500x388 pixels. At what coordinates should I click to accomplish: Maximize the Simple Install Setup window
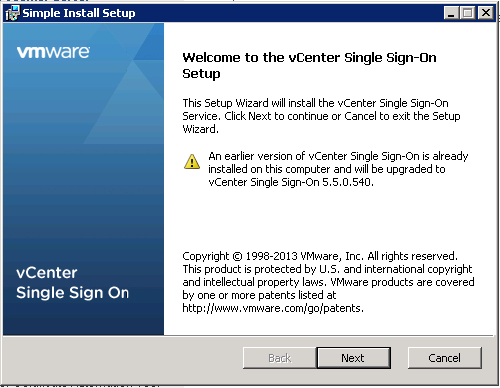(x=468, y=13)
